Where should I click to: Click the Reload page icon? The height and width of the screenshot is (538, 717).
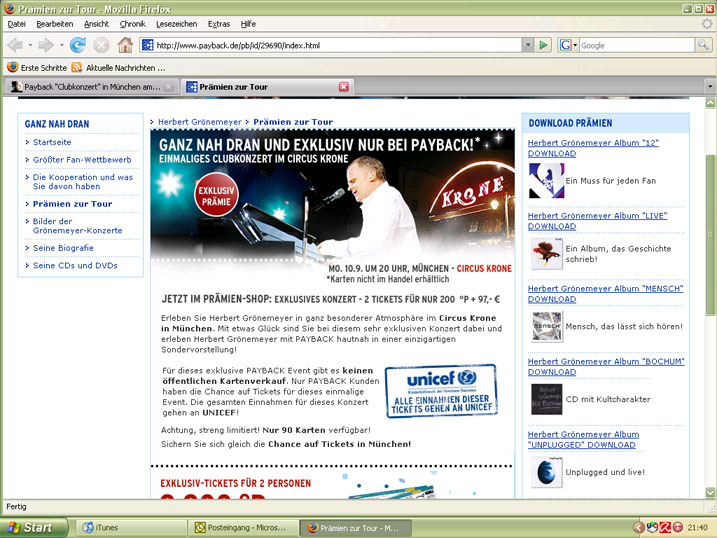click(x=77, y=45)
